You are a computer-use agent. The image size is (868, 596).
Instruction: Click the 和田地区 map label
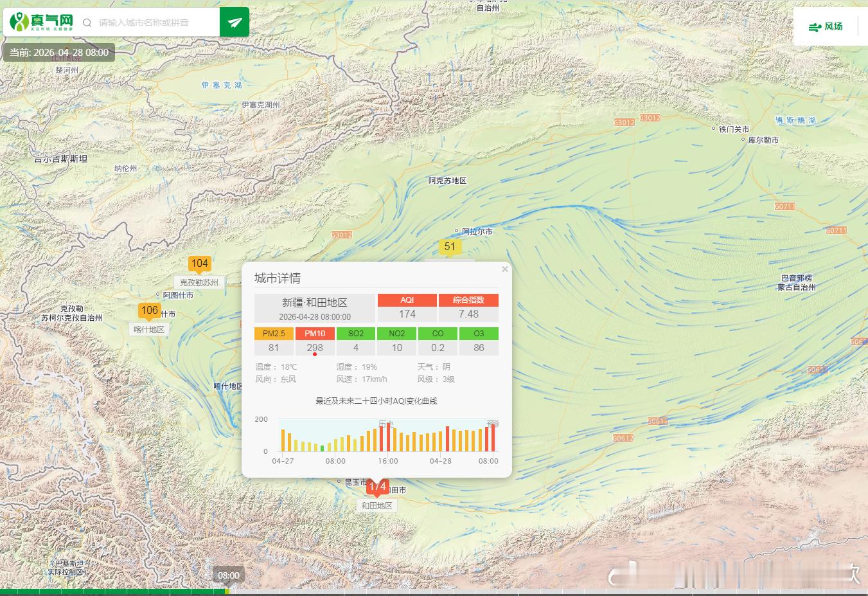[x=376, y=506]
